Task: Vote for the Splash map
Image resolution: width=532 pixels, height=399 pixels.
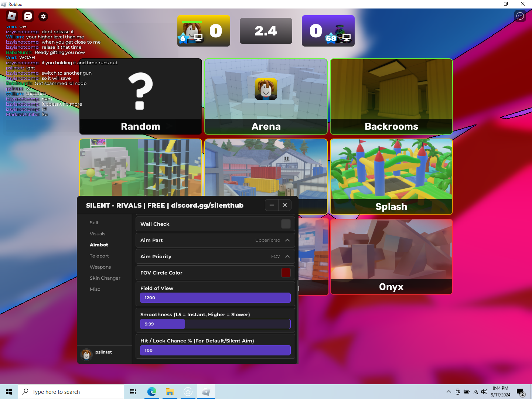Action: click(x=392, y=177)
